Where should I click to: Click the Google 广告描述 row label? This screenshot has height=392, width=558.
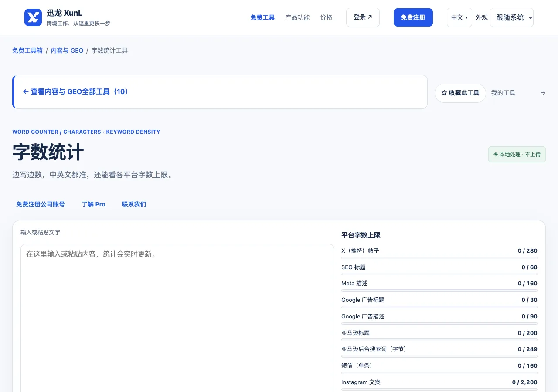(x=363, y=317)
